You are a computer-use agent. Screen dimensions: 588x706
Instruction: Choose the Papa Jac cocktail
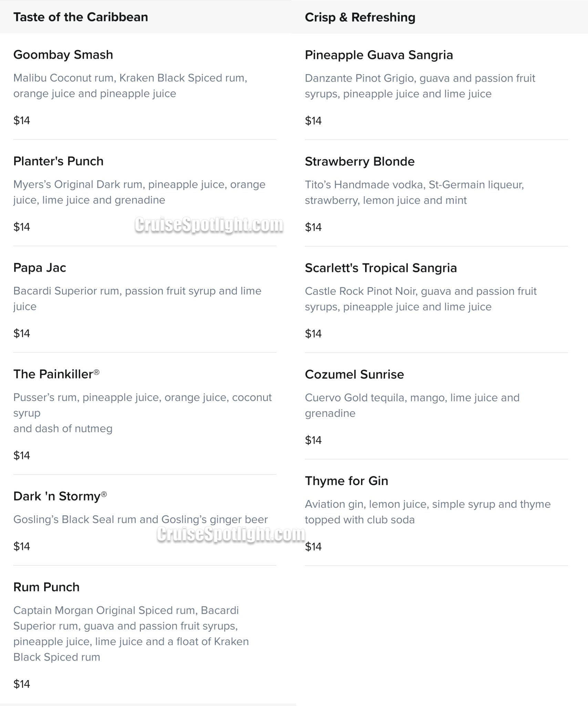(40, 268)
